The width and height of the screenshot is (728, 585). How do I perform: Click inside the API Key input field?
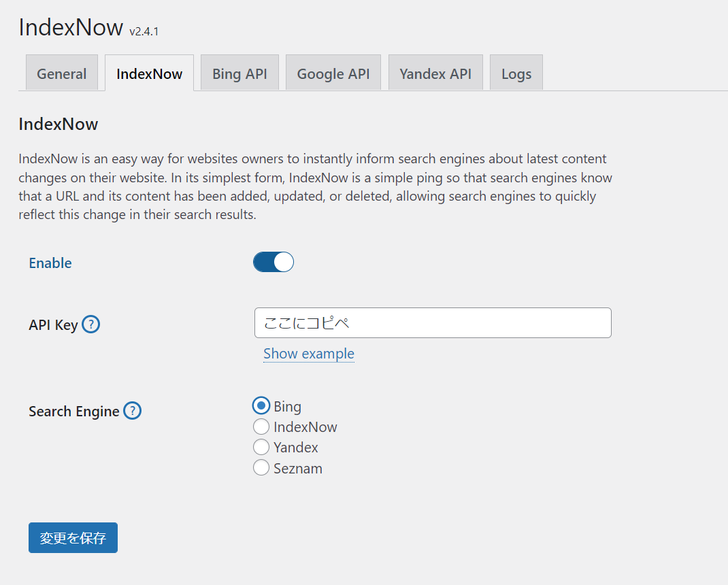tap(433, 322)
